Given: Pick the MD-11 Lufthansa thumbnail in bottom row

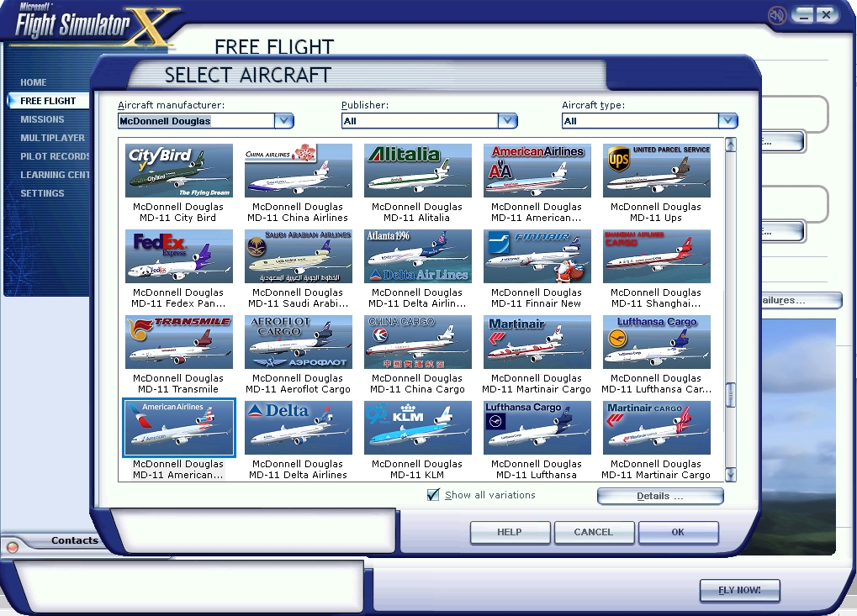Looking at the screenshot, I should 537,428.
